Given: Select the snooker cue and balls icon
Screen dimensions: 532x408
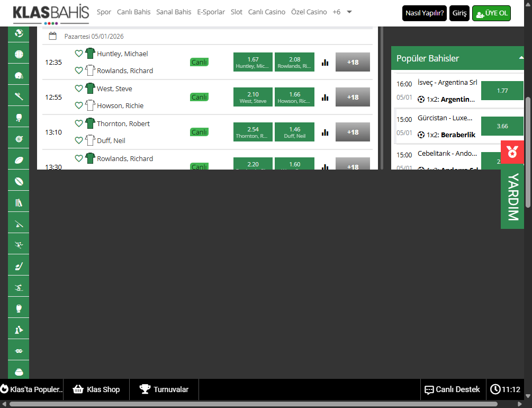Looking at the screenshot, I should click(19, 224).
